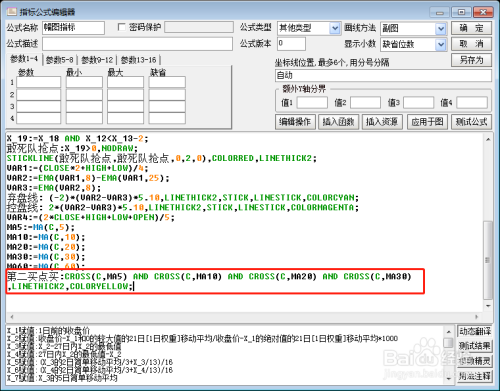Click parameter row 2 name field

point(39,94)
